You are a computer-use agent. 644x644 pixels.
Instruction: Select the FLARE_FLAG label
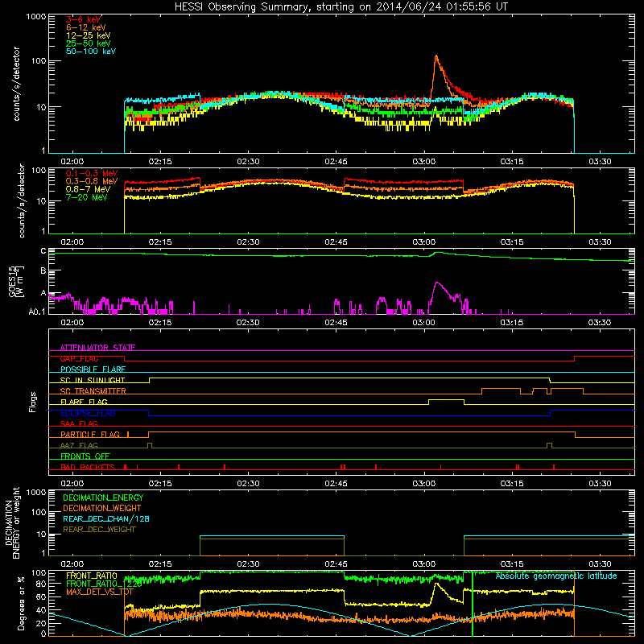coord(84,402)
